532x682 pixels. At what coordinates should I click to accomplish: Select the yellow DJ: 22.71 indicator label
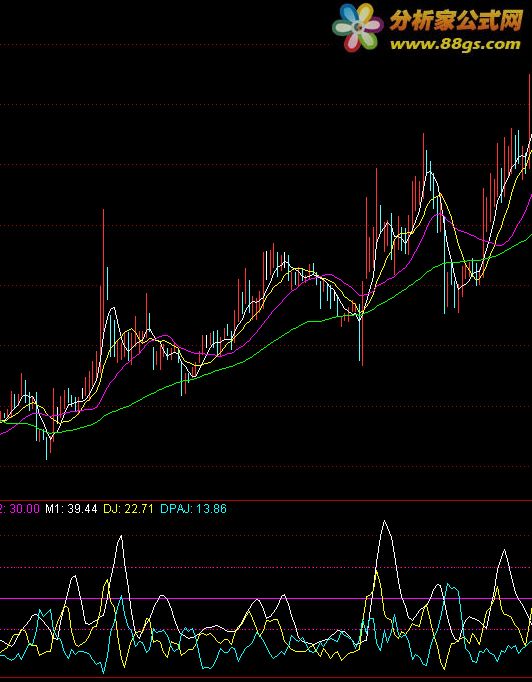[128, 508]
